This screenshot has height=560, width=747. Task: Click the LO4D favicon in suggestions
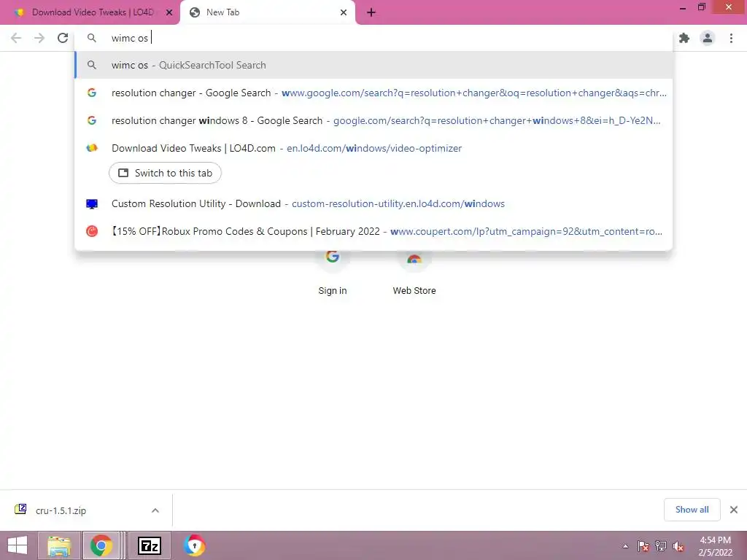point(92,148)
